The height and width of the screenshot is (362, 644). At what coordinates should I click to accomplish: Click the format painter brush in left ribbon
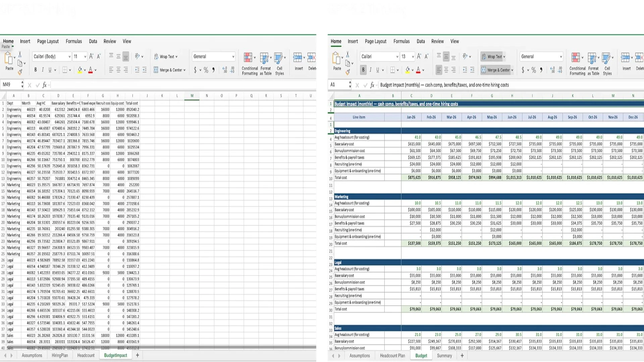coord(20,72)
